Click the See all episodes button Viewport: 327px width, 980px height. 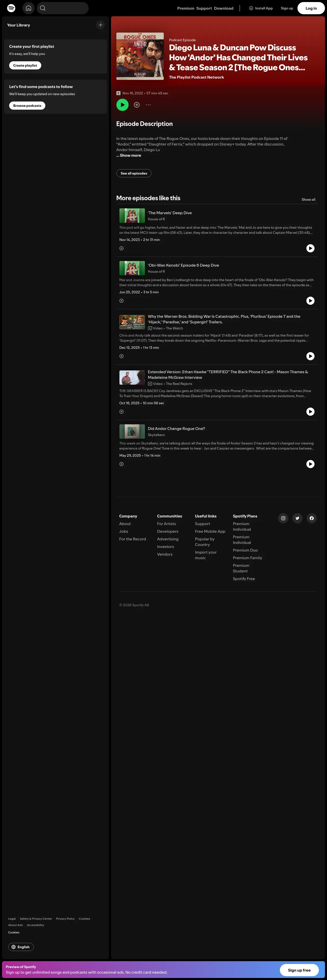pyautogui.click(x=134, y=173)
